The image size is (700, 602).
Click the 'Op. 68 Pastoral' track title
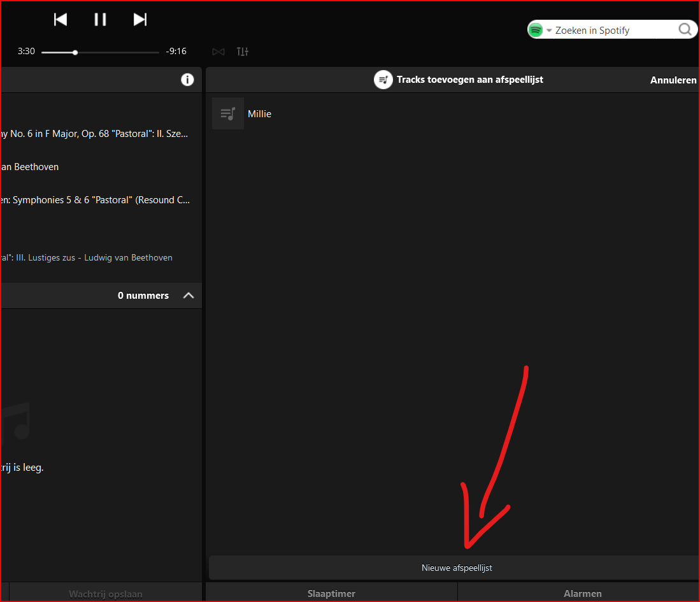pyautogui.click(x=96, y=134)
